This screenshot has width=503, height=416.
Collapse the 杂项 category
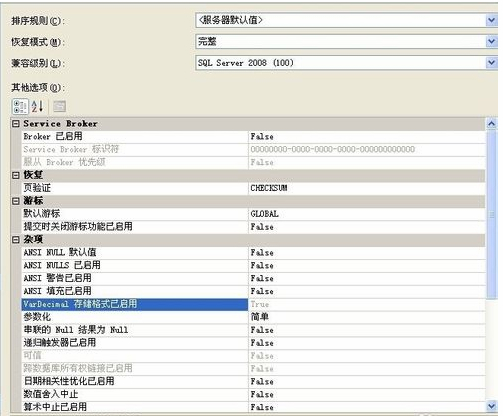point(16,240)
